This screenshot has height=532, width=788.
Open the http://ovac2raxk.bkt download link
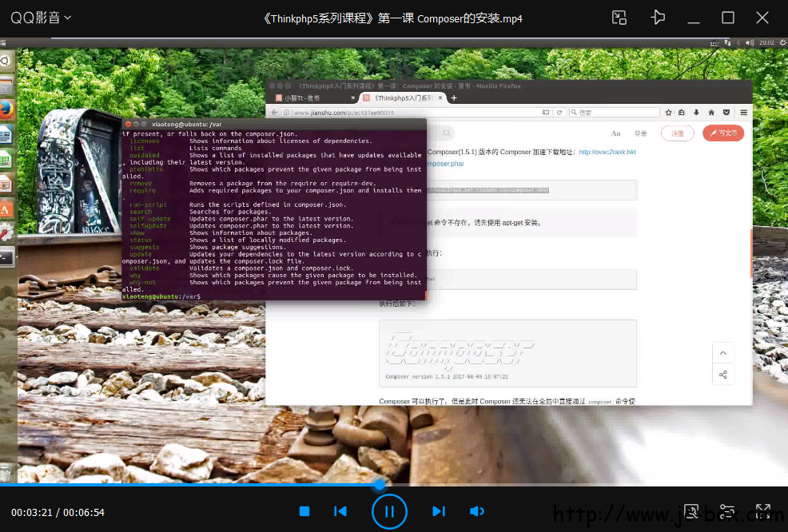tap(607, 152)
